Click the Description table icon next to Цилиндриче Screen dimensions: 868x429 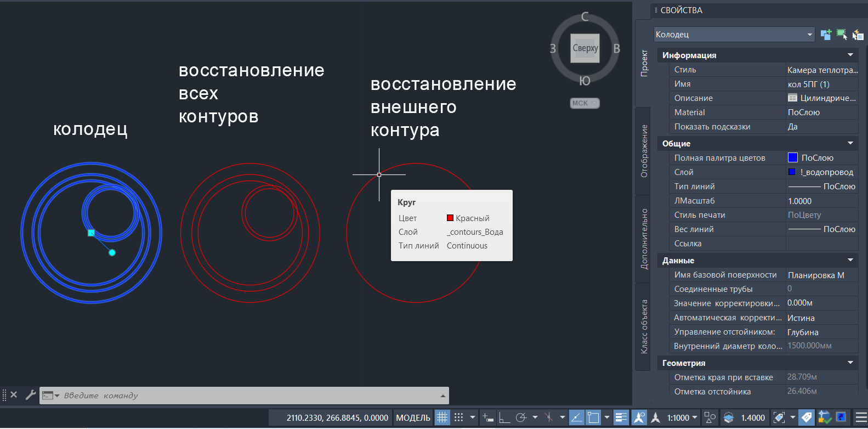792,98
